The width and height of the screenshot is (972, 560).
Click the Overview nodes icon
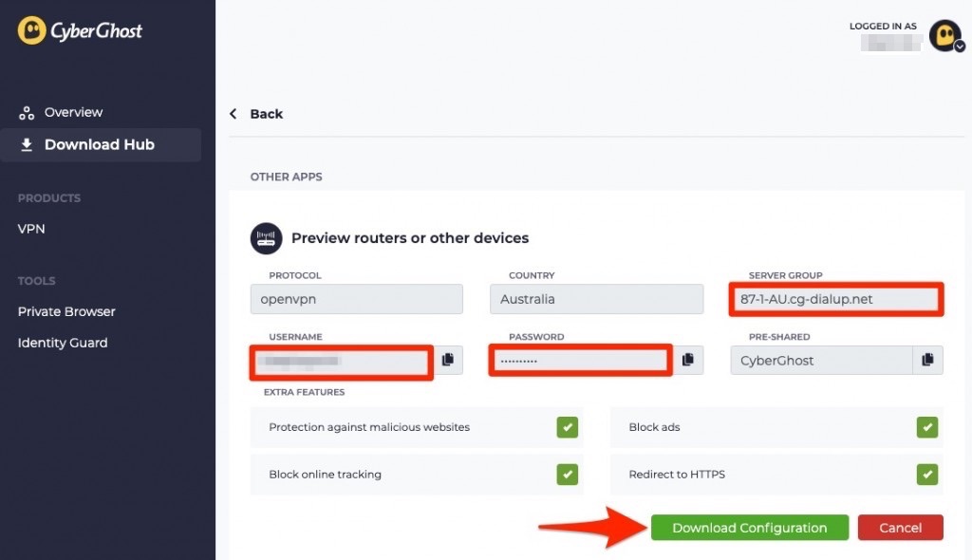tap(27, 113)
